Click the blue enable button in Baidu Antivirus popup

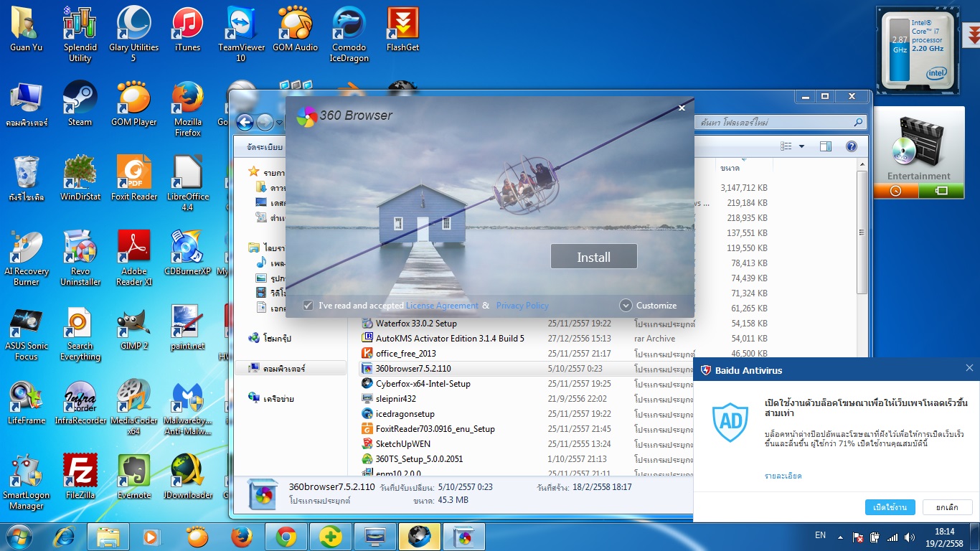click(890, 507)
